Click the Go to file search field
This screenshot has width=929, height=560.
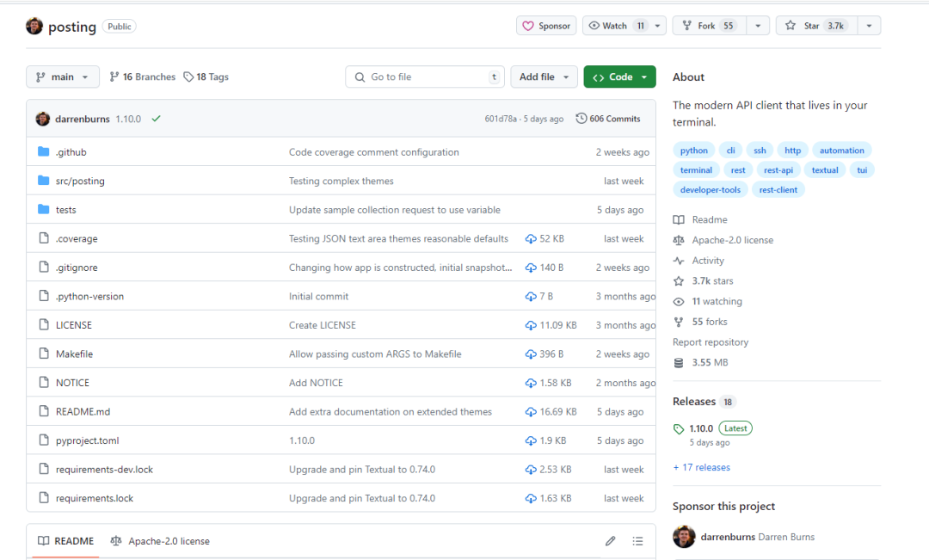[x=424, y=77]
